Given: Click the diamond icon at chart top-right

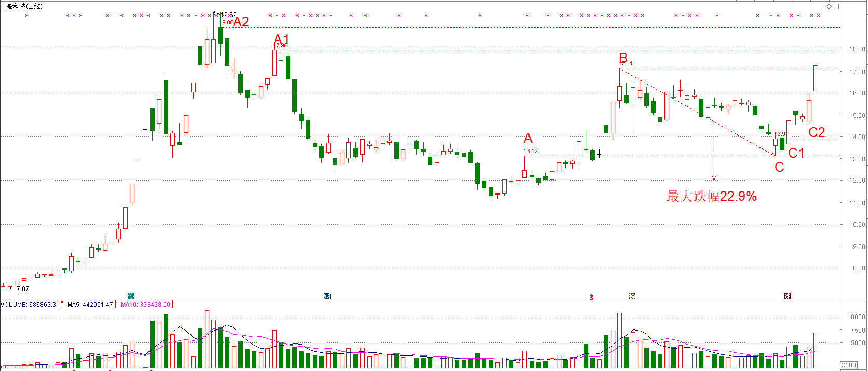Looking at the screenshot, I should tap(829, 6).
